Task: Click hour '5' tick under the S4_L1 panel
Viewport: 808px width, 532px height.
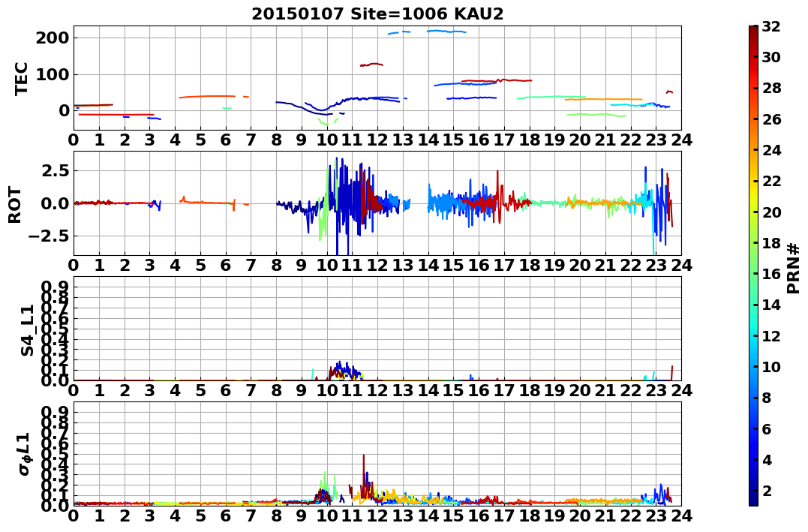Action: click(200, 390)
